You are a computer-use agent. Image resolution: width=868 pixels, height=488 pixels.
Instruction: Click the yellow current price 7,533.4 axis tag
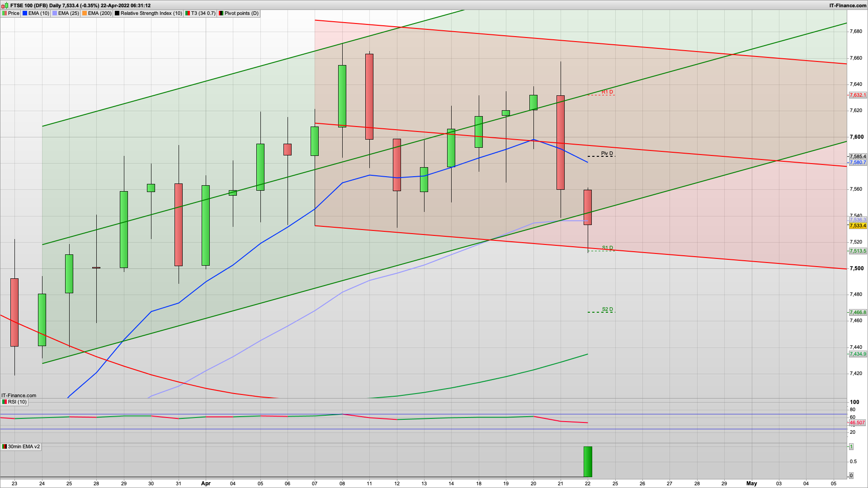click(858, 225)
